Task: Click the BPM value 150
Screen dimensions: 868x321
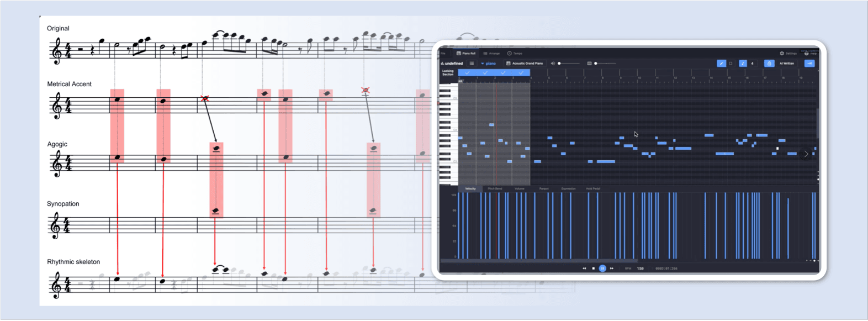Action: (x=641, y=269)
